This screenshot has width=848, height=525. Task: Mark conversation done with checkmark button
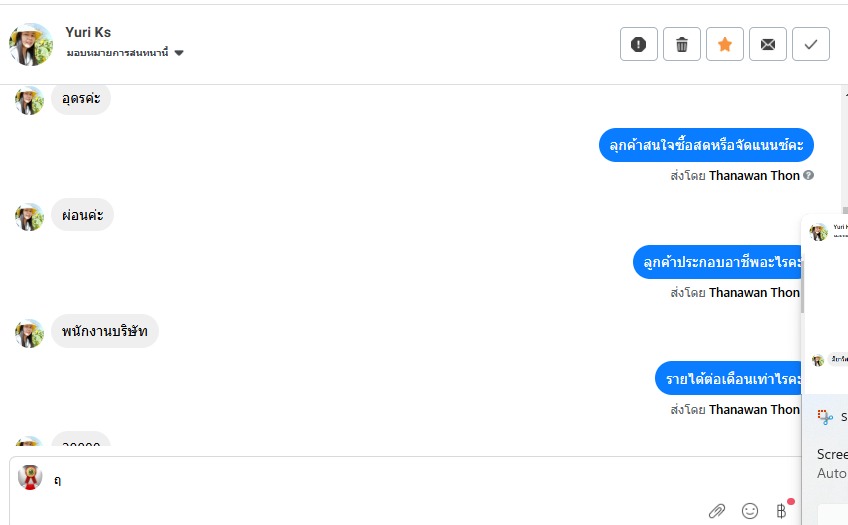click(x=811, y=44)
